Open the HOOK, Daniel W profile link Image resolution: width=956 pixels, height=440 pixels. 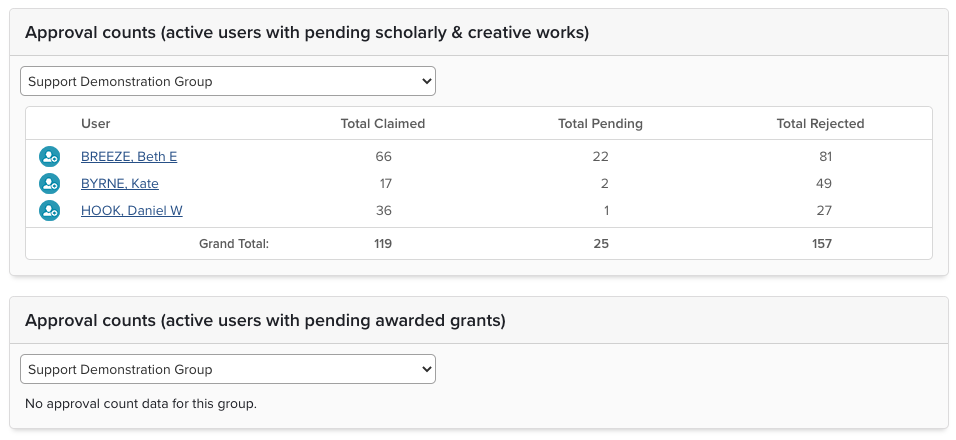(x=131, y=211)
